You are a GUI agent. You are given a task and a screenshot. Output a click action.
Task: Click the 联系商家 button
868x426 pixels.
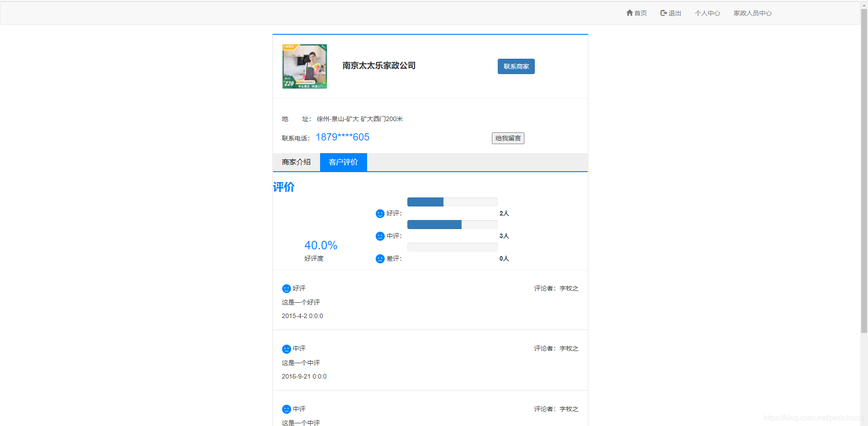click(516, 66)
